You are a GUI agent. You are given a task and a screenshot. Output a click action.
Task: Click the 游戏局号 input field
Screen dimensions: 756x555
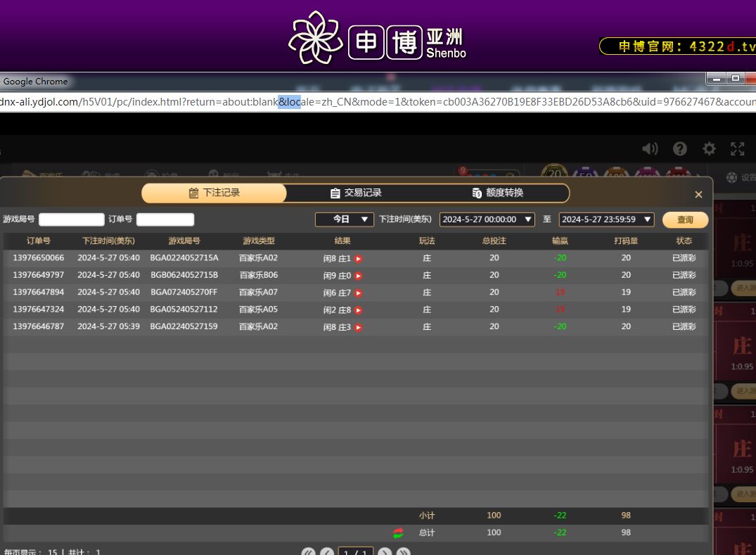click(x=72, y=219)
